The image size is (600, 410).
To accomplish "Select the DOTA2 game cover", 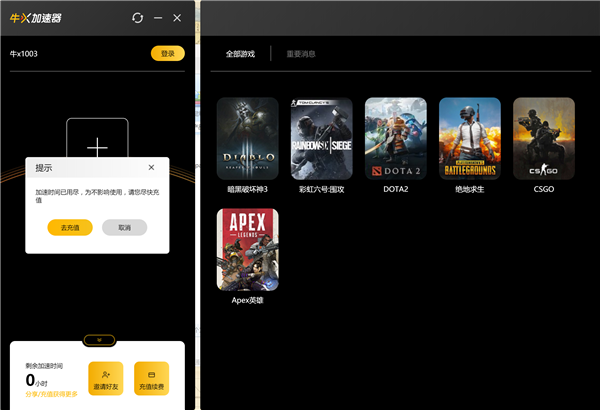I will [396, 139].
